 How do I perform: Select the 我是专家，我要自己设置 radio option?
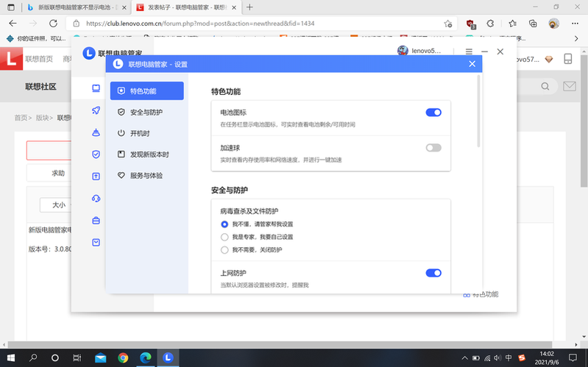click(x=225, y=237)
